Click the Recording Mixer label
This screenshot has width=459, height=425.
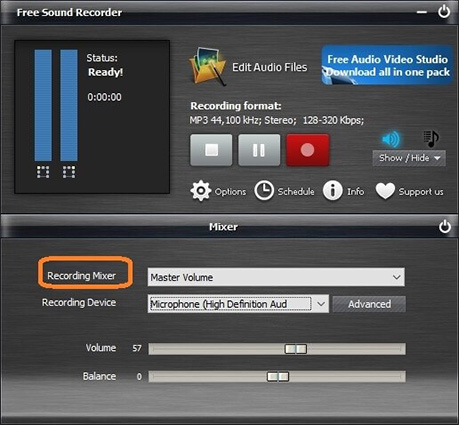82,276
